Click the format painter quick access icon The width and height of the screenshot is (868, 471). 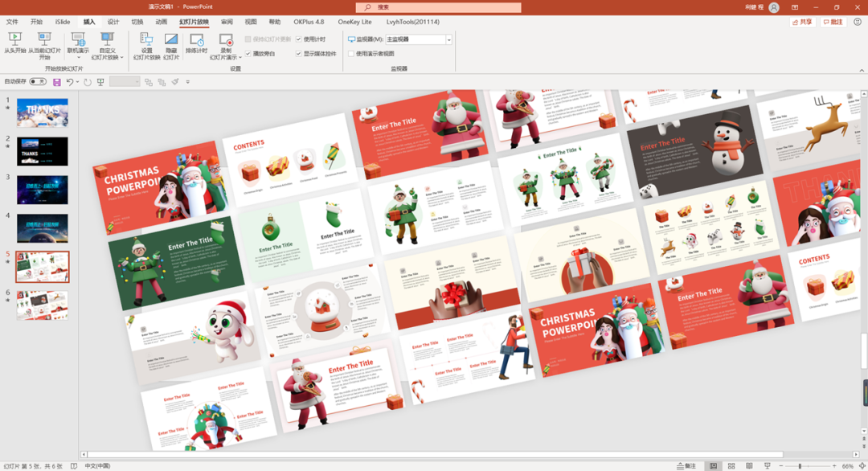point(175,82)
